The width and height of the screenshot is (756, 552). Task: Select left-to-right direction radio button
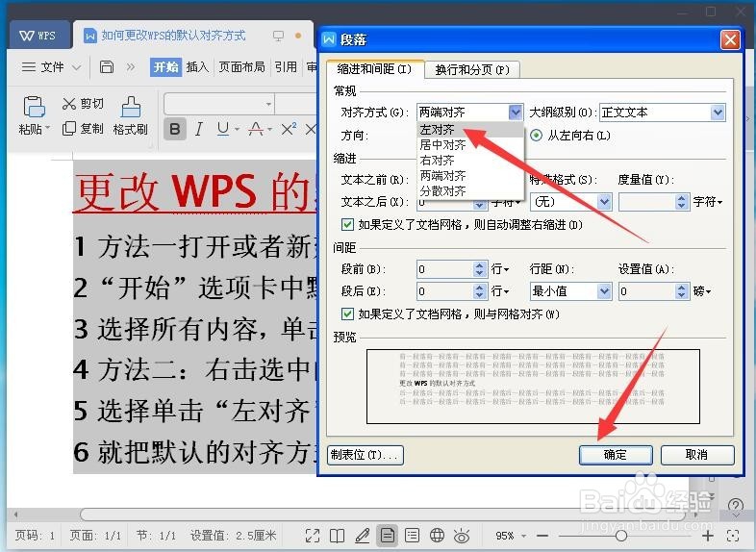click(536, 136)
